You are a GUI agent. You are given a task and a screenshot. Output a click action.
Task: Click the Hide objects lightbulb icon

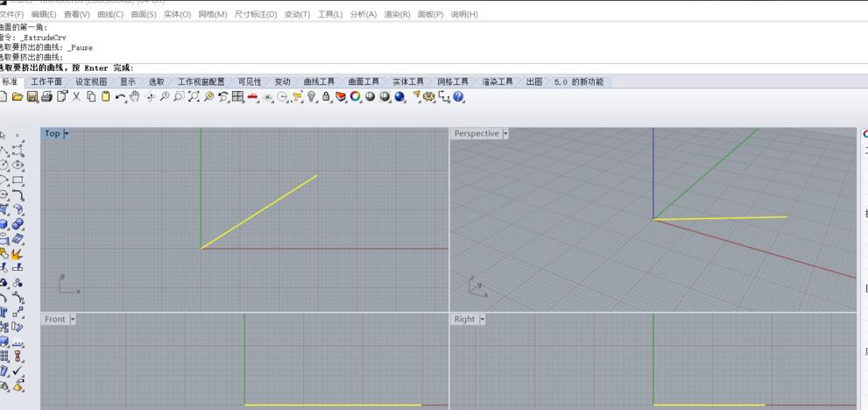(312, 96)
